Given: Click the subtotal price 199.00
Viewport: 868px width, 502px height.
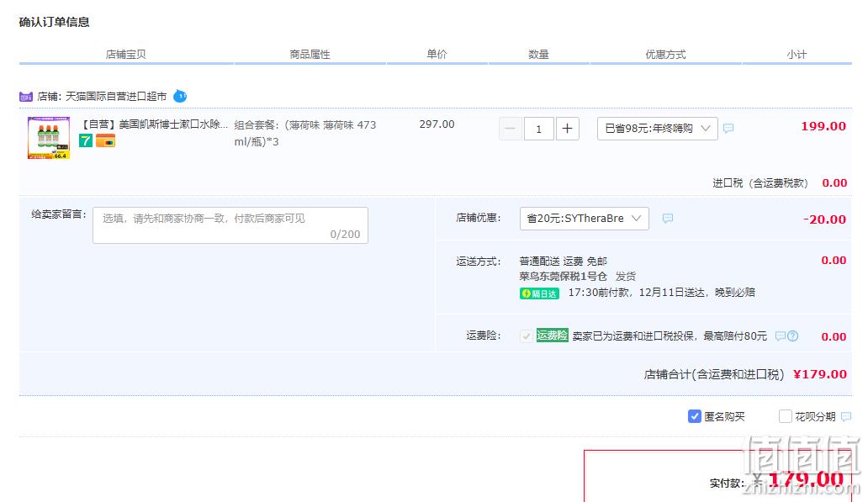Looking at the screenshot, I should (823, 126).
